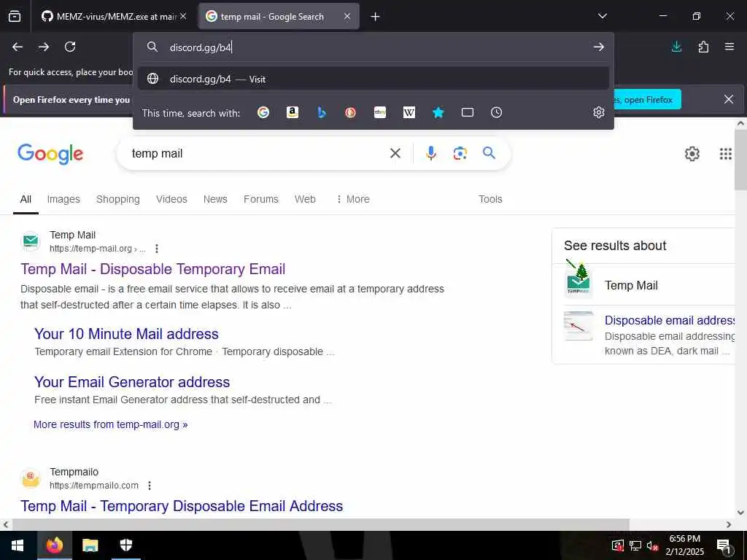Open Your 10 Minute Mail address link
The image size is (747, 560).
(126, 334)
